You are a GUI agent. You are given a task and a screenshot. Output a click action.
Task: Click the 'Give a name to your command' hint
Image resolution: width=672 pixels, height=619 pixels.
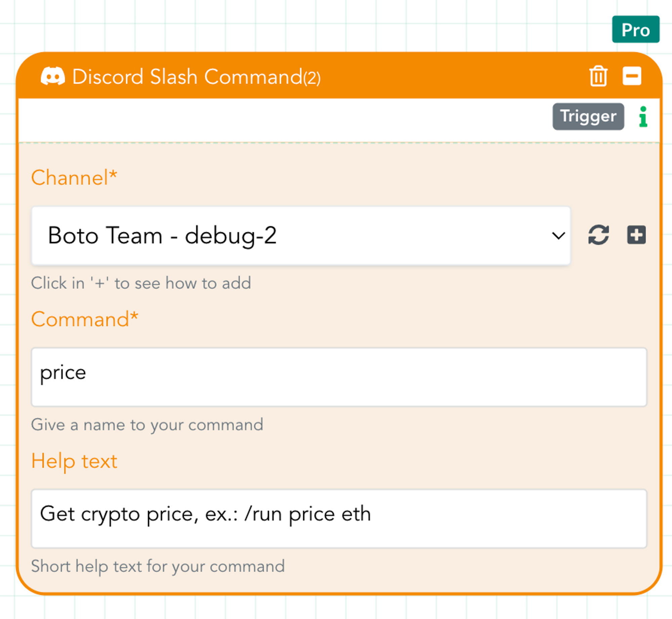[147, 425]
